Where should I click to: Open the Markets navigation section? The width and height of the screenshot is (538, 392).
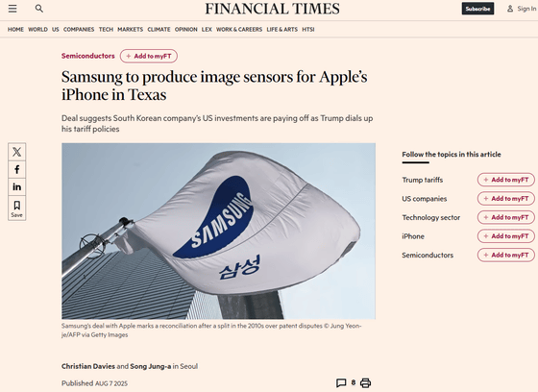click(x=130, y=30)
